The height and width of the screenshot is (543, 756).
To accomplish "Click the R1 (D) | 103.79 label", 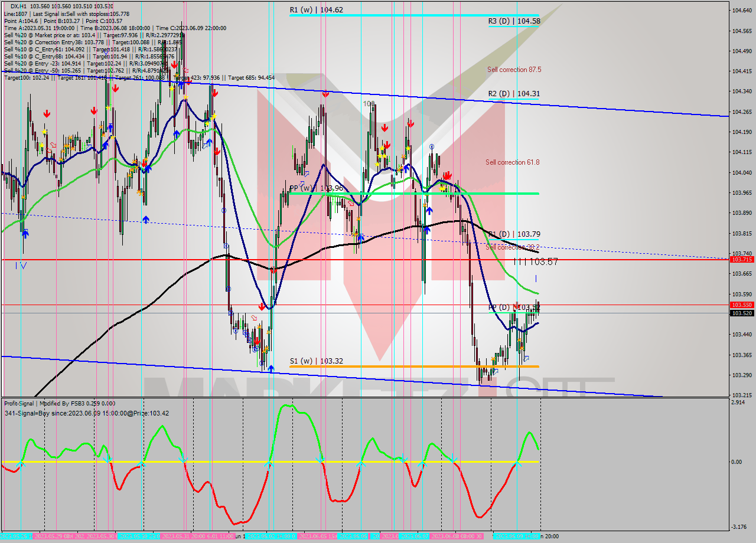I will pos(514,234).
